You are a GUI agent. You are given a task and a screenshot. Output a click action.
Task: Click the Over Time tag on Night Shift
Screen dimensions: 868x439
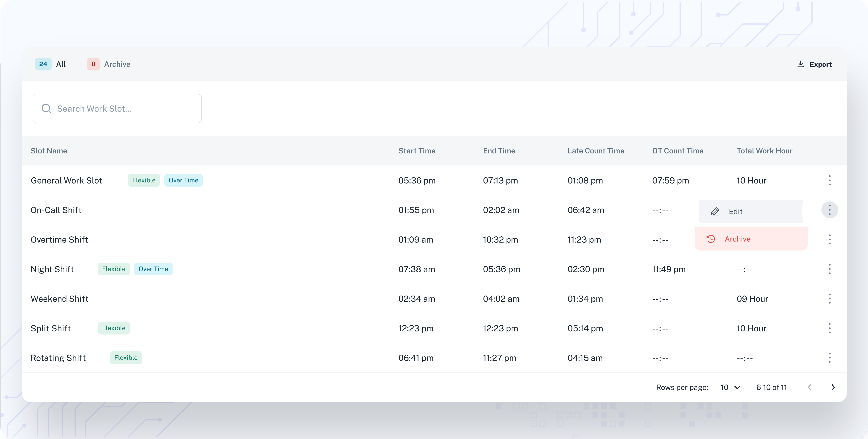tap(153, 269)
